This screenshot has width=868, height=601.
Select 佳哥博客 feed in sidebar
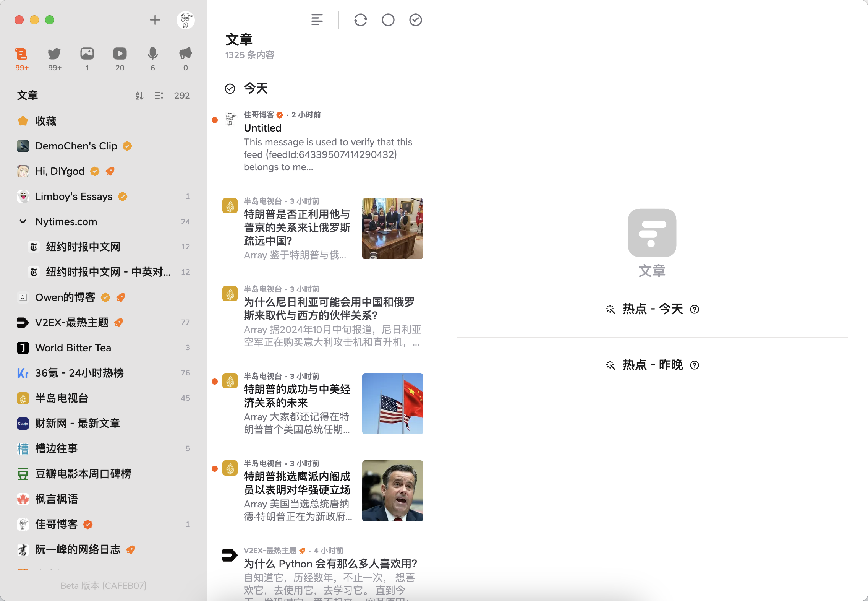(103, 525)
